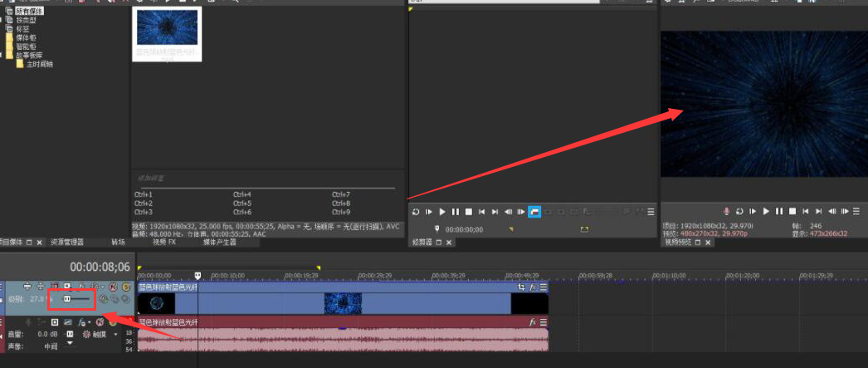Go to end in the video preview

pos(819,211)
